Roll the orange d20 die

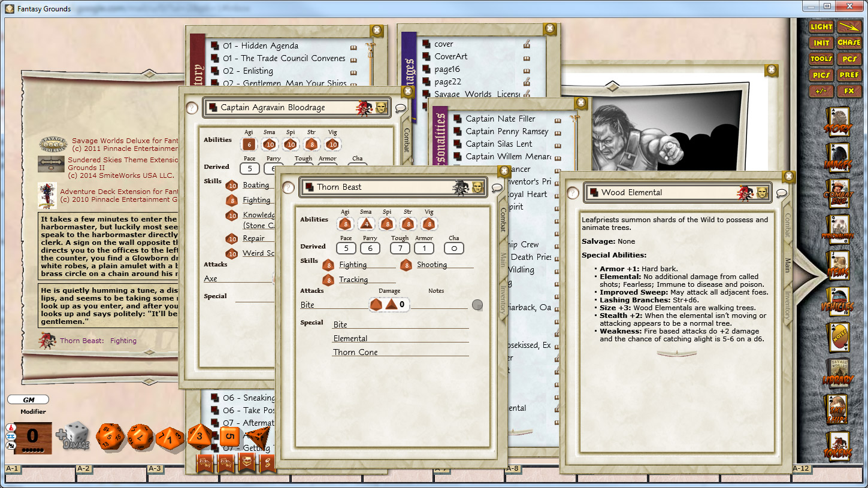[x=111, y=437]
